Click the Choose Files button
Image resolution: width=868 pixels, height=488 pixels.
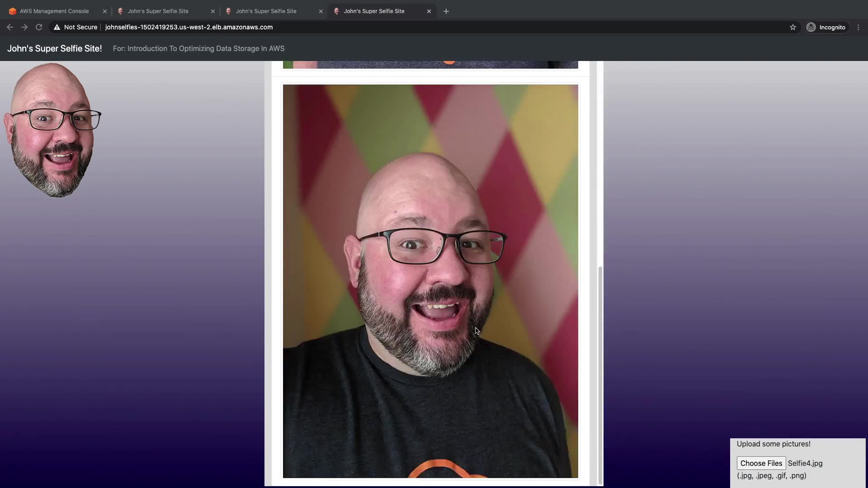761,463
